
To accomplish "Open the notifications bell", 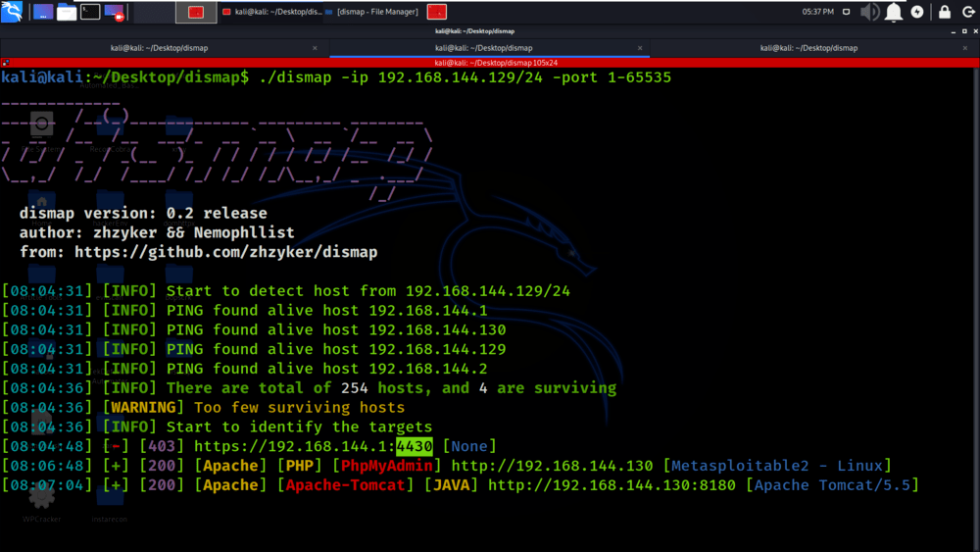I will [894, 12].
